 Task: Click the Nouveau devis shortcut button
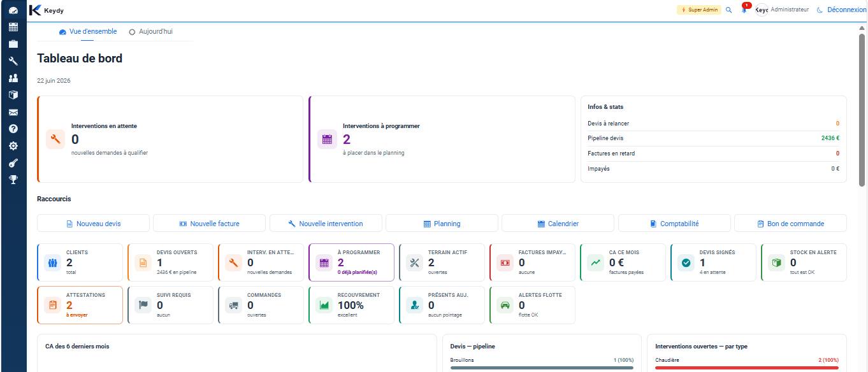[93, 224]
